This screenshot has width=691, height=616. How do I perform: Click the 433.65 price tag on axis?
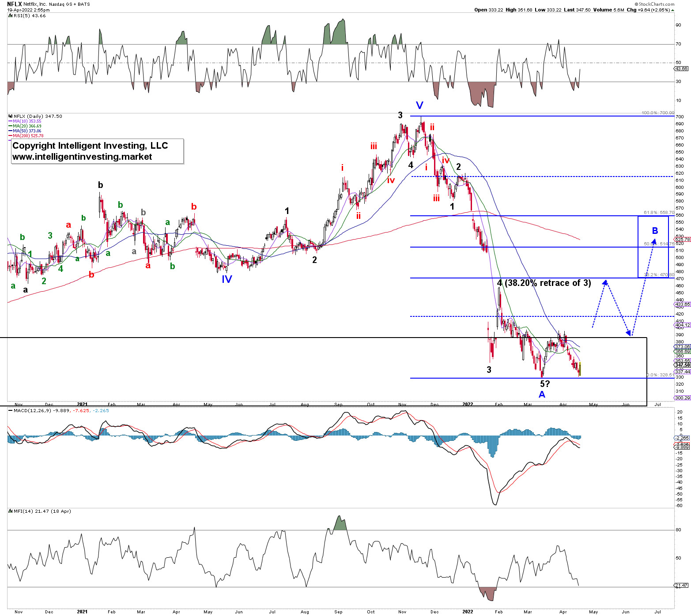pos(682,304)
